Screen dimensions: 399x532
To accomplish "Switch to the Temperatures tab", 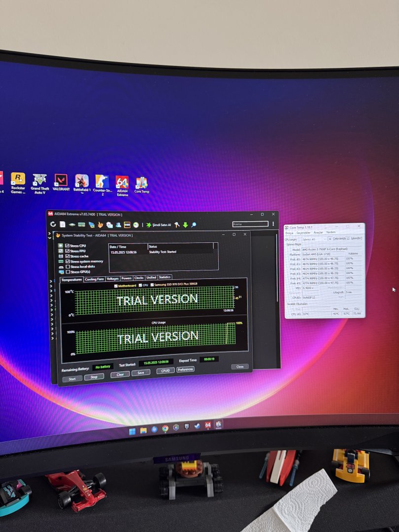I will coord(71,280).
